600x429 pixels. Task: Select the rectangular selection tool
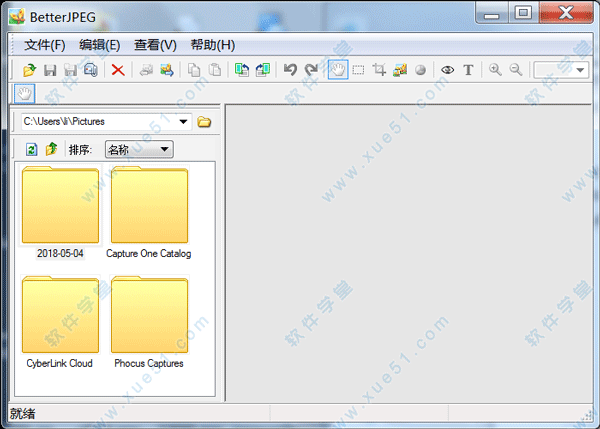[358, 70]
